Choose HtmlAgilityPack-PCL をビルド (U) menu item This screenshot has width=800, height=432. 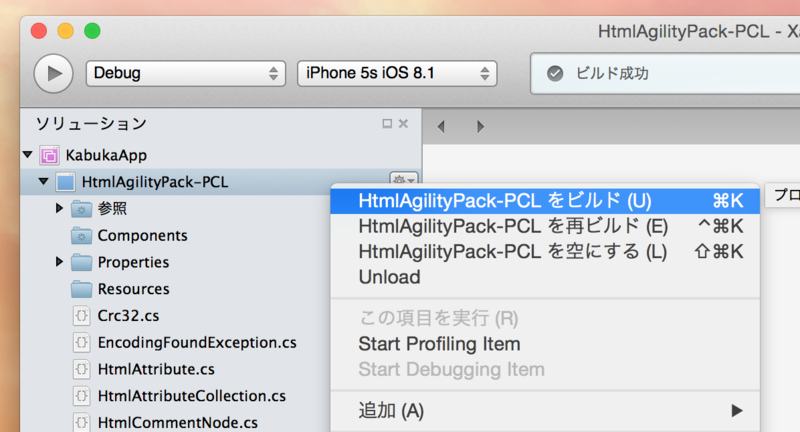point(545,201)
